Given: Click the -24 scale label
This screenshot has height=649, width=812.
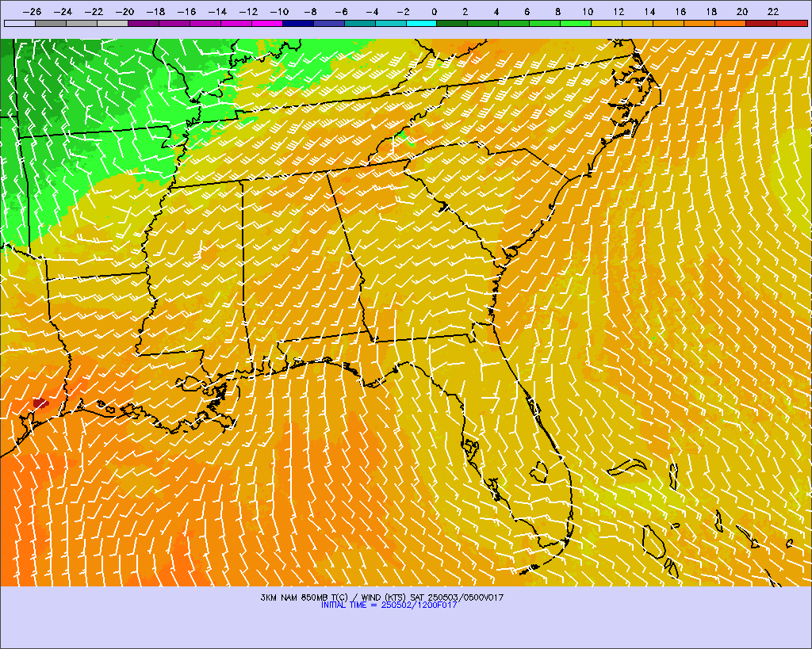Looking at the screenshot, I should [63, 11].
